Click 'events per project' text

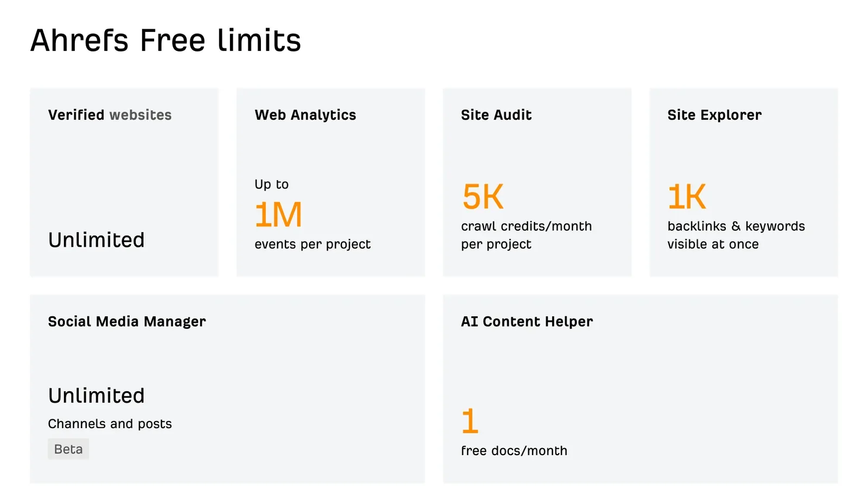click(x=312, y=244)
